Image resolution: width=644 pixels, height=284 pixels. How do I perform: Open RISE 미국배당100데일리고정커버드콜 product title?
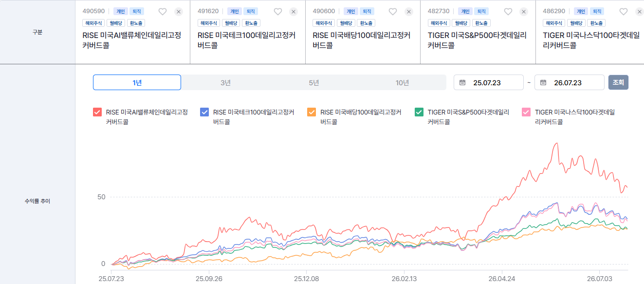click(362, 40)
